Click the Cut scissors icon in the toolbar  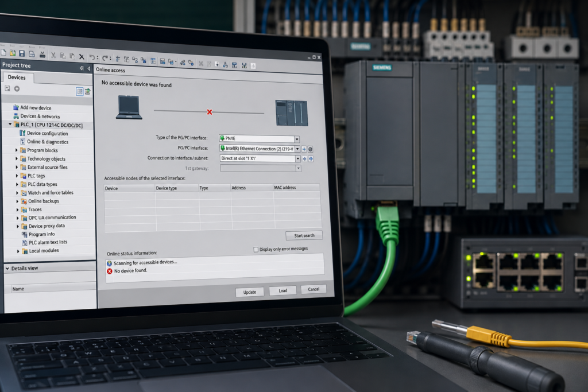53,56
